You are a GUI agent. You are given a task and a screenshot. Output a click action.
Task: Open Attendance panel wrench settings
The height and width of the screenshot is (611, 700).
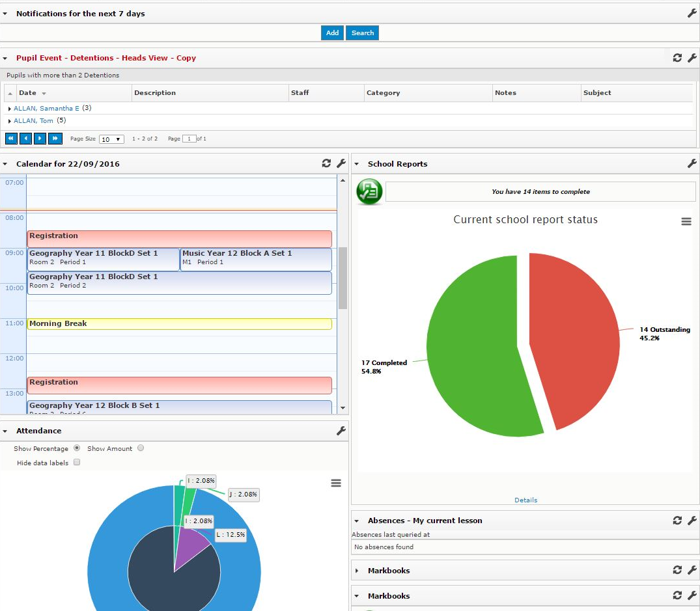pyautogui.click(x=341, y=430)
